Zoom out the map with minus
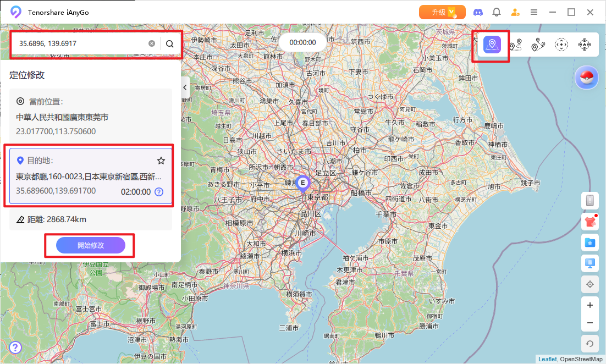The image size is (606, 364). click(590, 323)
